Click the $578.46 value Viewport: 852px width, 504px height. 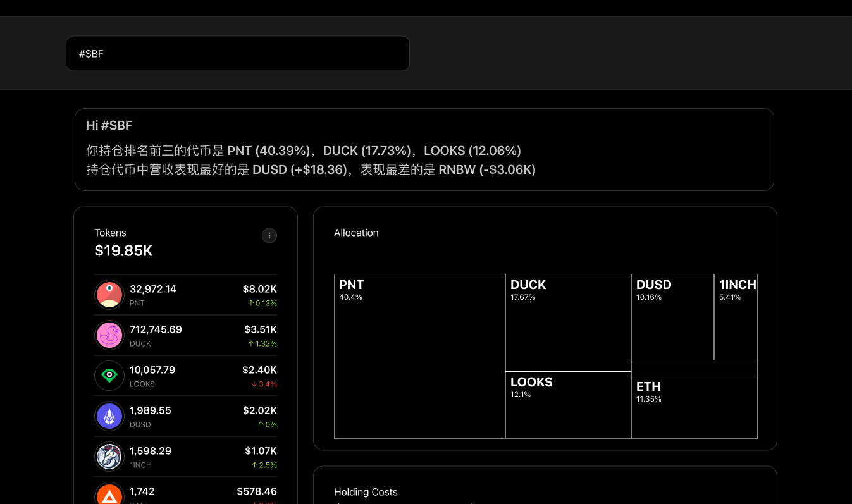pos(257,491)
